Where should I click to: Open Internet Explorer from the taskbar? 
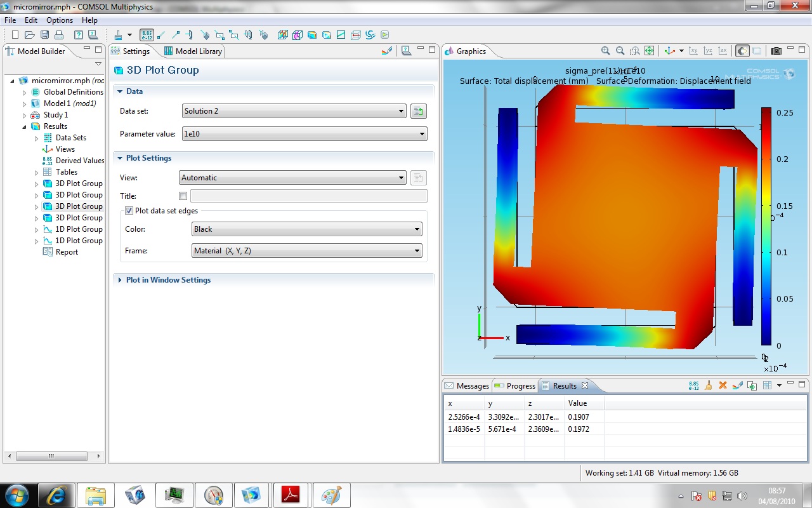pyautogui.click(x=56, y=495)
